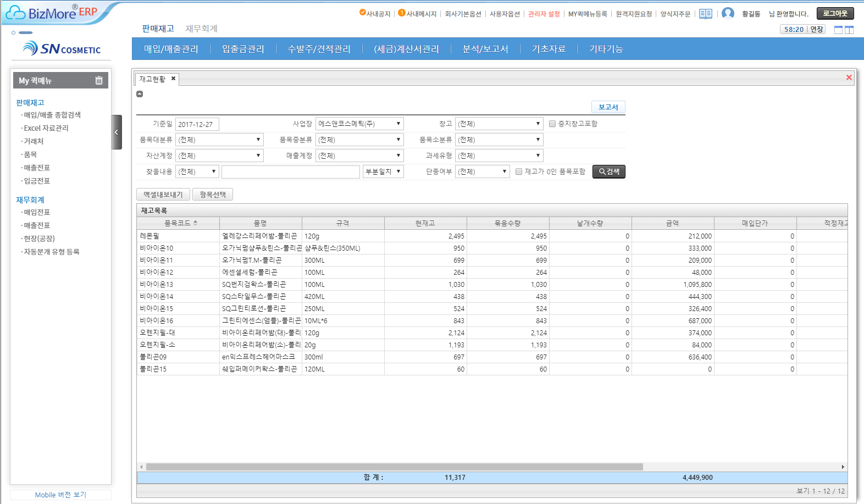The height and width of the screenshot is (504, 864).
Task: Switch to the 재무회계 tab
Action: coord(201,29)
